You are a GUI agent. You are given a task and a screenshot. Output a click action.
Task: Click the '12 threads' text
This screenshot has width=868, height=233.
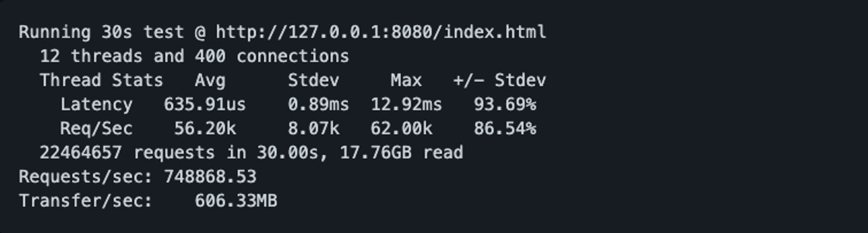(91, 56)
